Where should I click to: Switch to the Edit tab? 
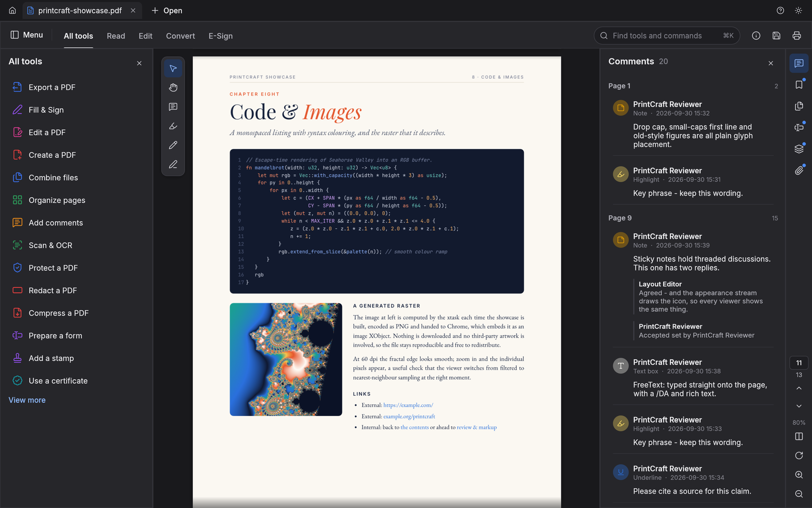[x=145, y=36]
